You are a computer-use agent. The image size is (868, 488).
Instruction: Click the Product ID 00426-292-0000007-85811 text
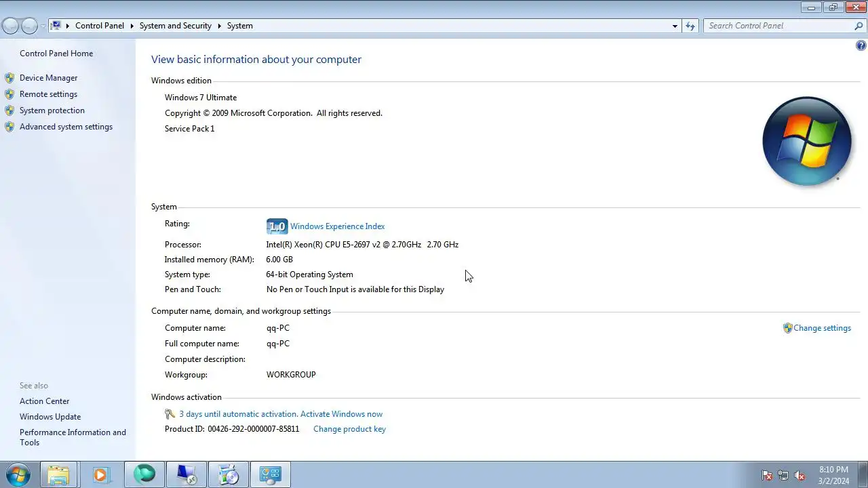click(232, 429)
